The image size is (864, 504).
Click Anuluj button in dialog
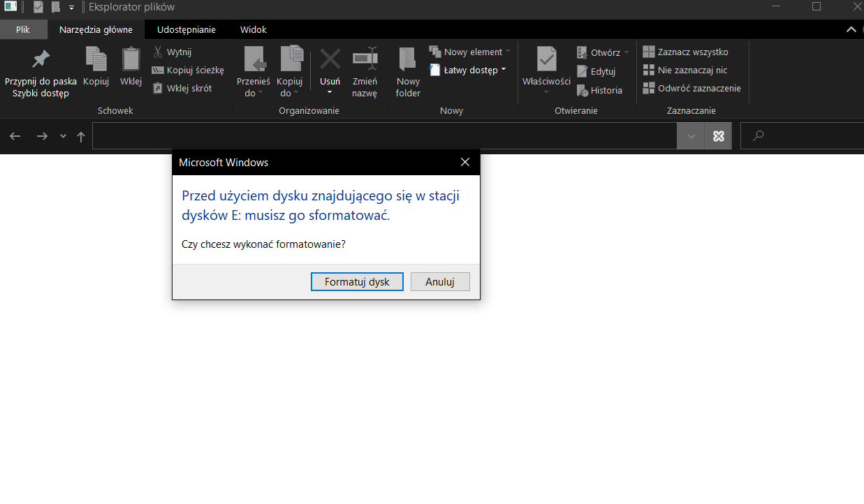point(440,282)
